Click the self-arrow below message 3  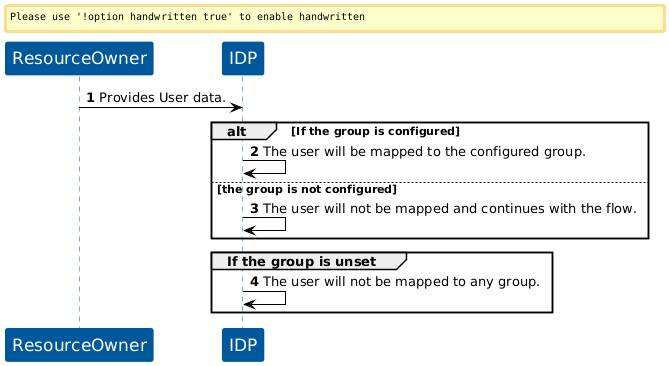(265, 224)
